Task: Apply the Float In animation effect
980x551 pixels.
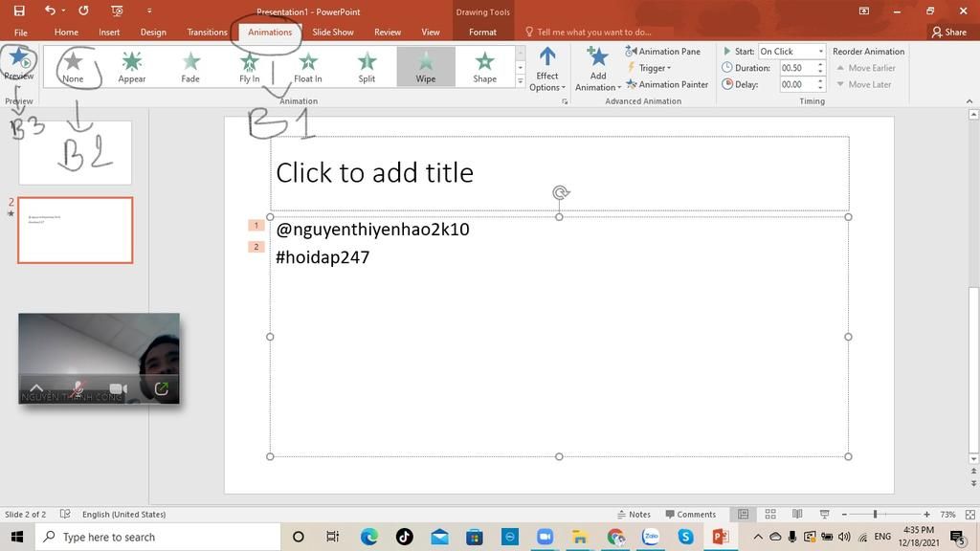Action: 308,67
